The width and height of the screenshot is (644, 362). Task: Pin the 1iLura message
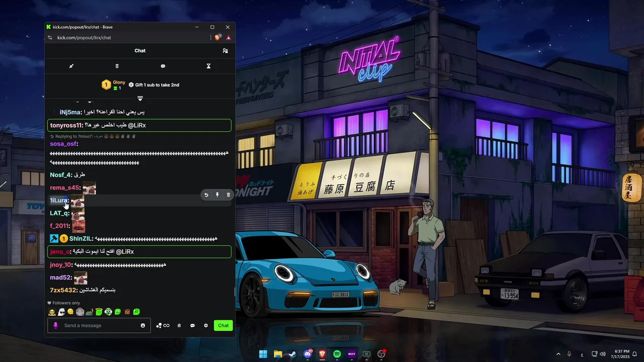[217, 195]
